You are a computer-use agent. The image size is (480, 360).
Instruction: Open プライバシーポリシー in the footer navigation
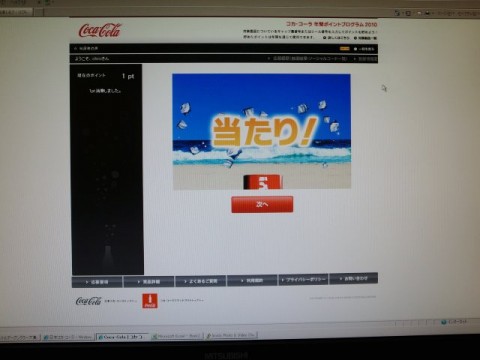[x=303, y=280]
